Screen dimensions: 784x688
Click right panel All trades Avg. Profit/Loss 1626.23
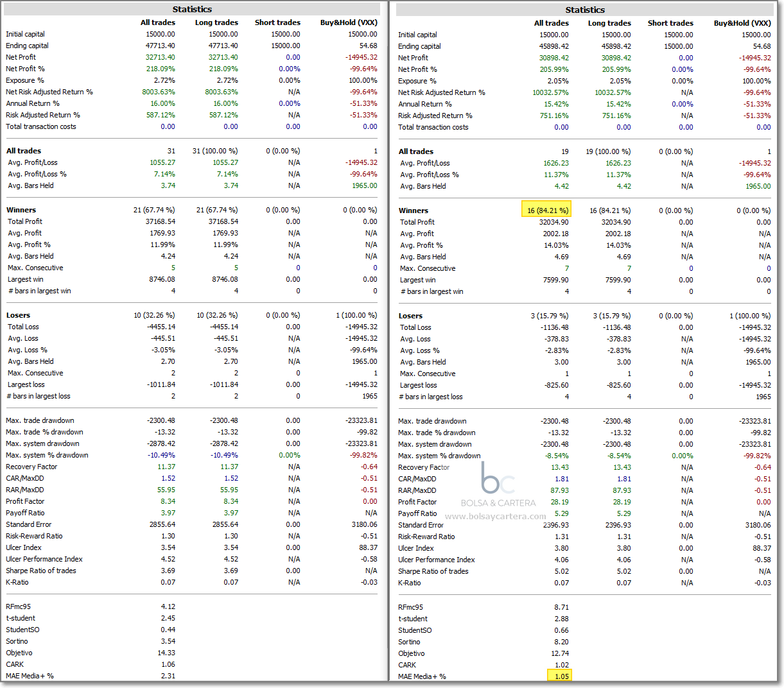(556, 163)
